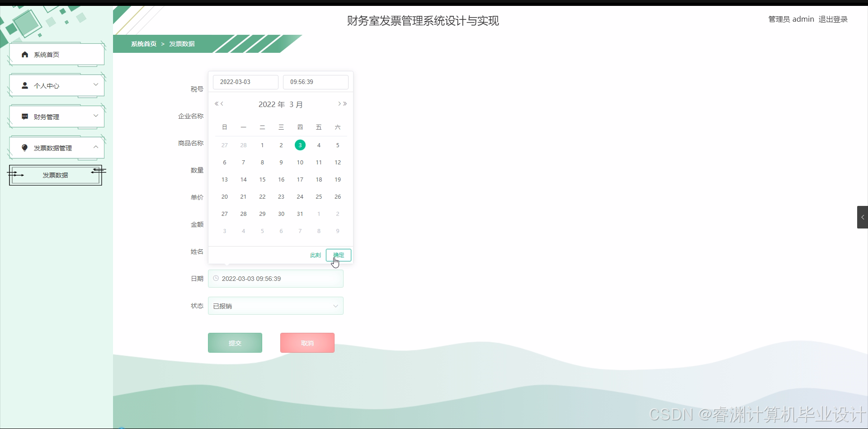Screen dimensions: 868x429
Task: Click the home icon beside 系统首页
Action: 24,54
